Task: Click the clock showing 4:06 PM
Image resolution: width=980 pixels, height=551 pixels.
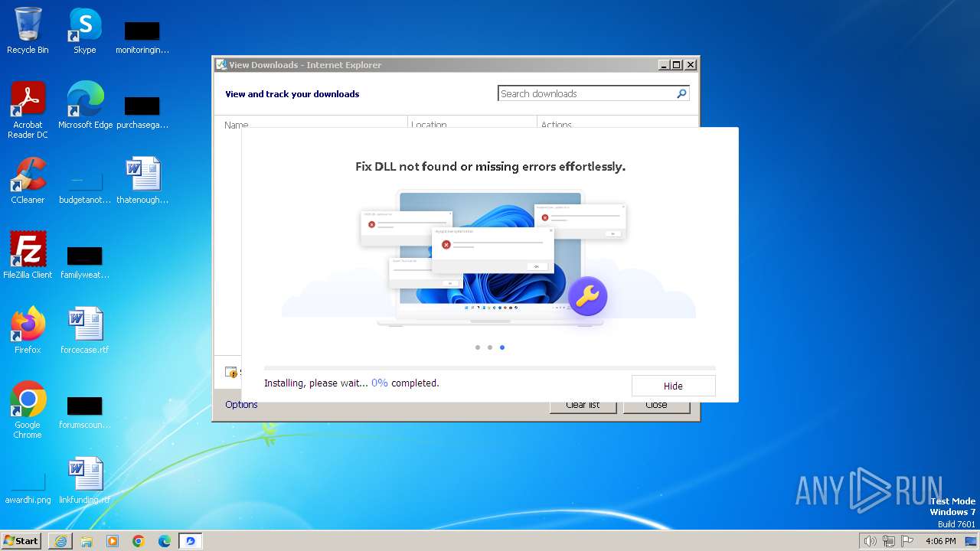Action: point(940,541)
